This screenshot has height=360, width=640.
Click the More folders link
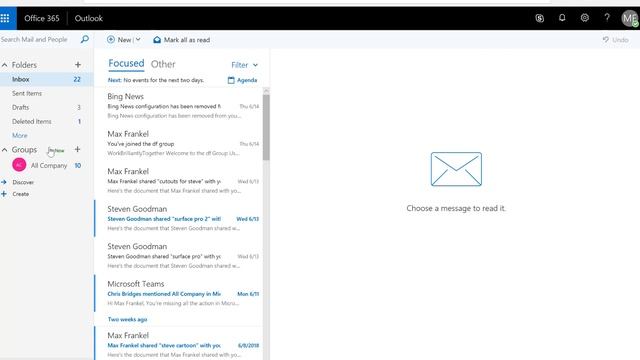20,136
